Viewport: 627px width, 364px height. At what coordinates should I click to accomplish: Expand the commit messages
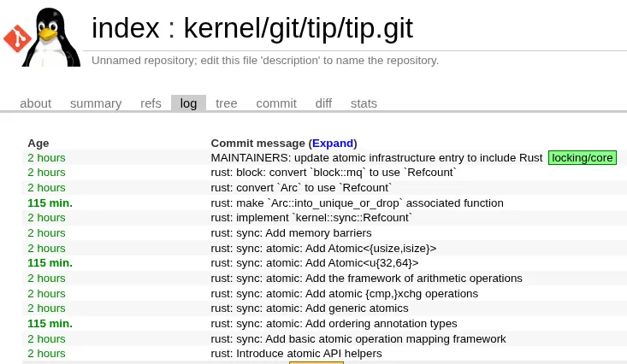[x=332, y=144]
